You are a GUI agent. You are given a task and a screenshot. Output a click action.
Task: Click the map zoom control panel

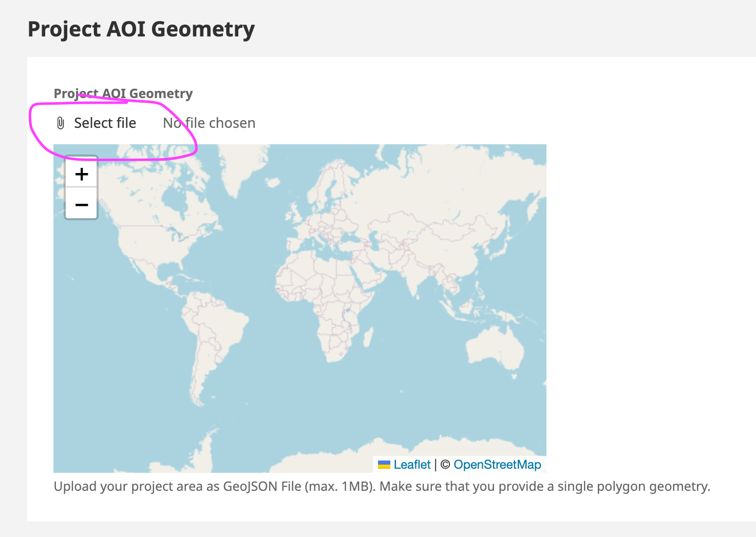tap(81, 188)
